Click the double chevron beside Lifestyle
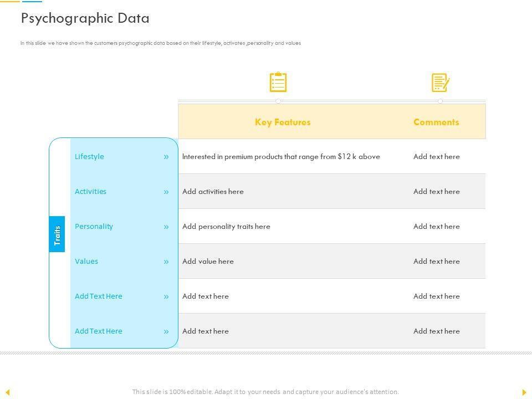This screenshot has width=532, height=399. (166, 157)
